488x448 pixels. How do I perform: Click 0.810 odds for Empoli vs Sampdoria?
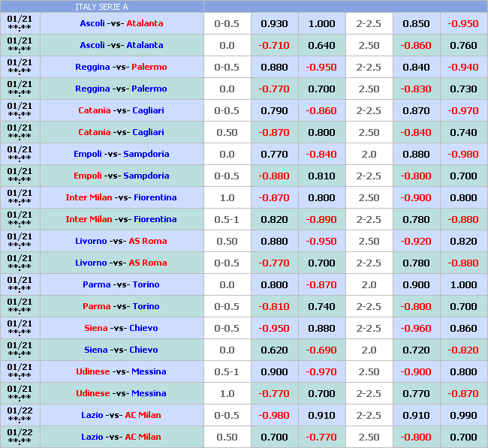click(321, 176)
